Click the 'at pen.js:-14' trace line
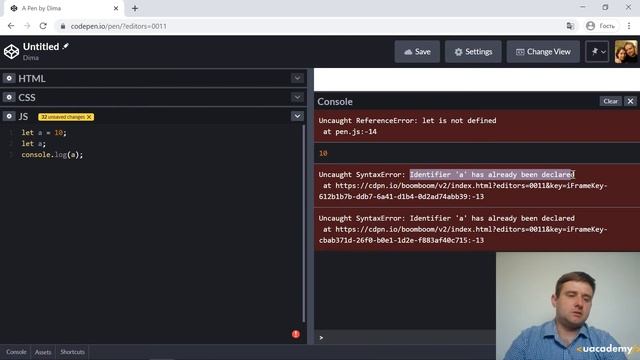The image size is (640, 360). pos(350,131)
